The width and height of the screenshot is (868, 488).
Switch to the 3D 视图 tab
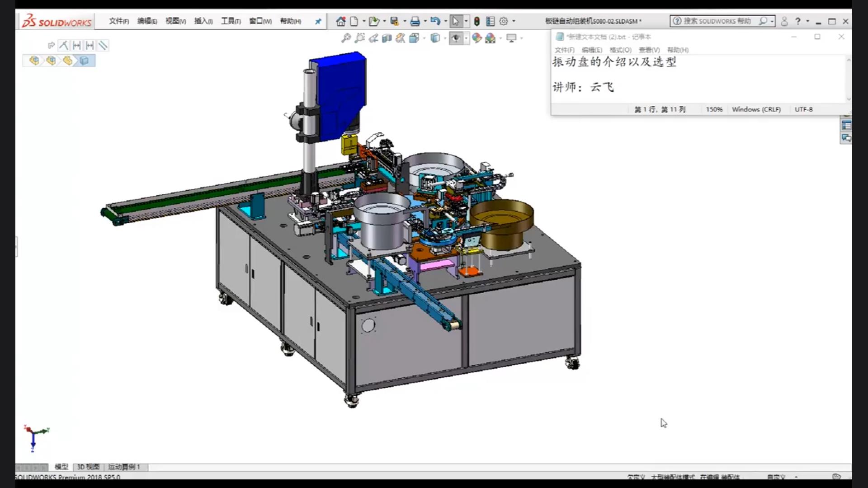[x=88, y=467]
